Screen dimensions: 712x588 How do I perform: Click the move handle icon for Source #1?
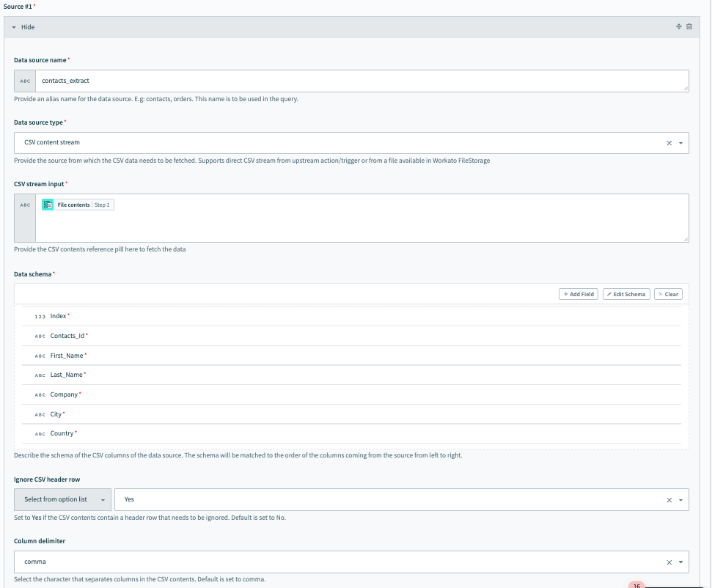tap(679, 27)
